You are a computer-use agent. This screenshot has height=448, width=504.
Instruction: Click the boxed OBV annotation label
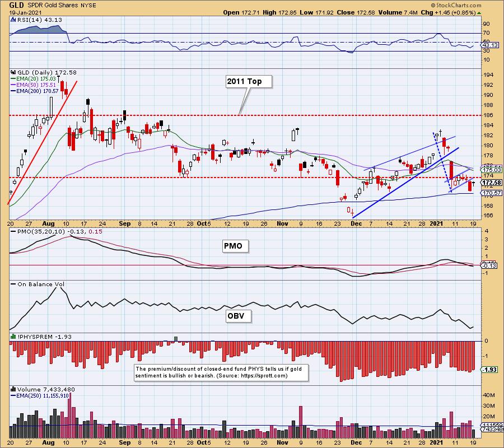pos(238,316)
